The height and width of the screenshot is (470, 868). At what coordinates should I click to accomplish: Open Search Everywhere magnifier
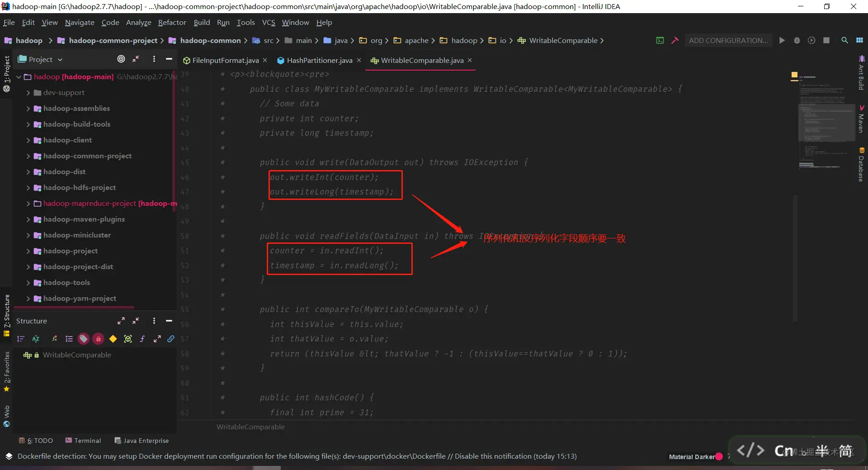coord(844,40)
